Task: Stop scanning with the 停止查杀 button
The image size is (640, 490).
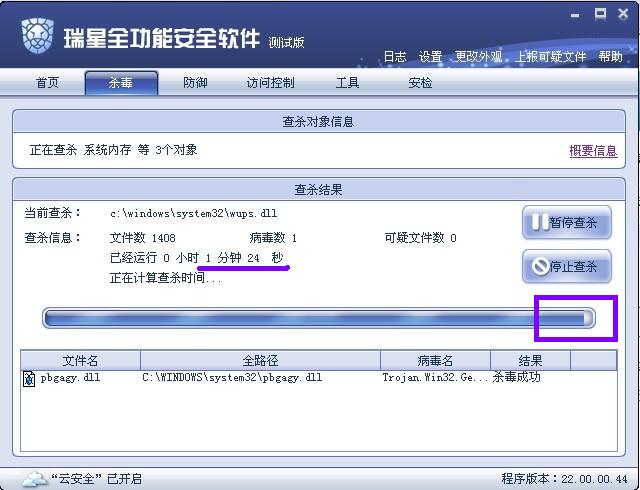Action: [x=567, y=266]
